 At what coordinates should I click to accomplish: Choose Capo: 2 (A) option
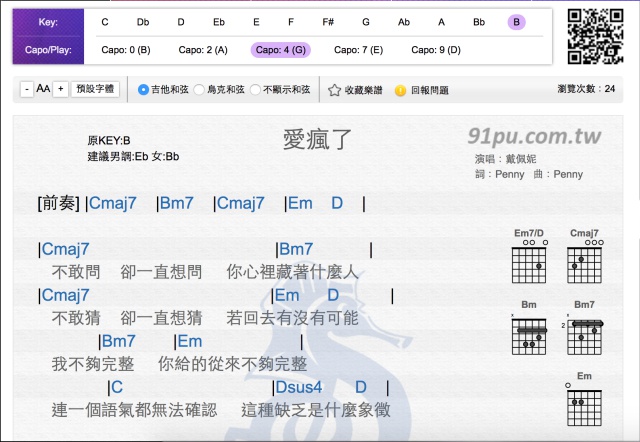[203, 50]
